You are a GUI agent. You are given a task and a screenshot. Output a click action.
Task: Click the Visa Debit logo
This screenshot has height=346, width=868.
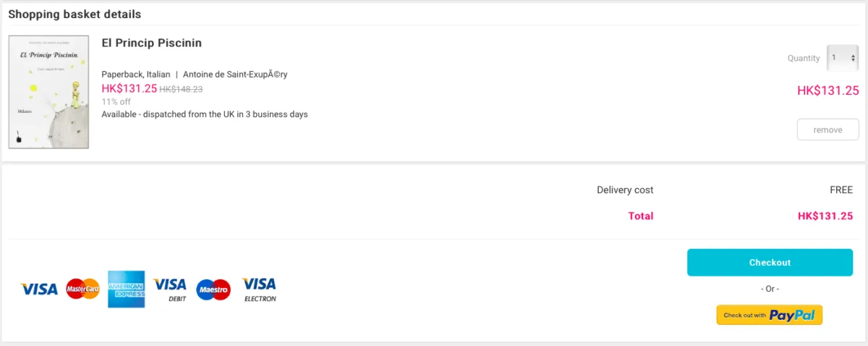(x=170, y=290)
